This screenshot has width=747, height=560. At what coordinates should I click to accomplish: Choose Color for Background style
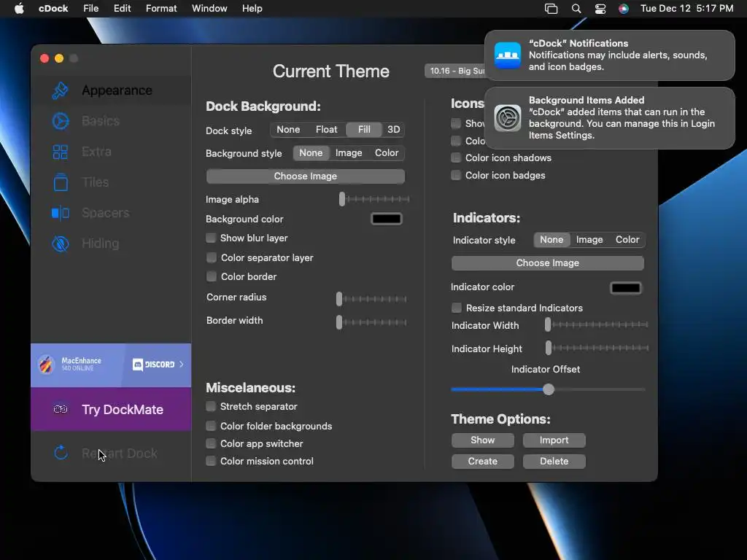(x=387, y=153)
